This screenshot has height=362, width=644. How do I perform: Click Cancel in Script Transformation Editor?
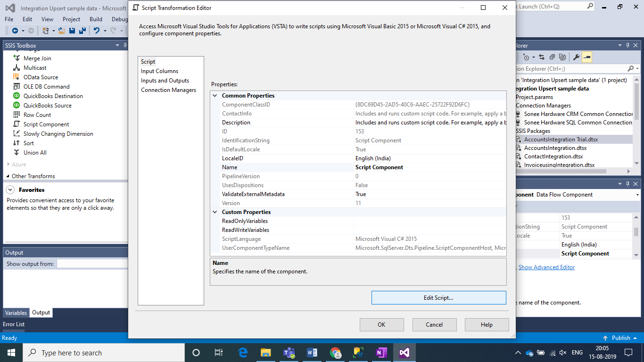pos(434,325)
